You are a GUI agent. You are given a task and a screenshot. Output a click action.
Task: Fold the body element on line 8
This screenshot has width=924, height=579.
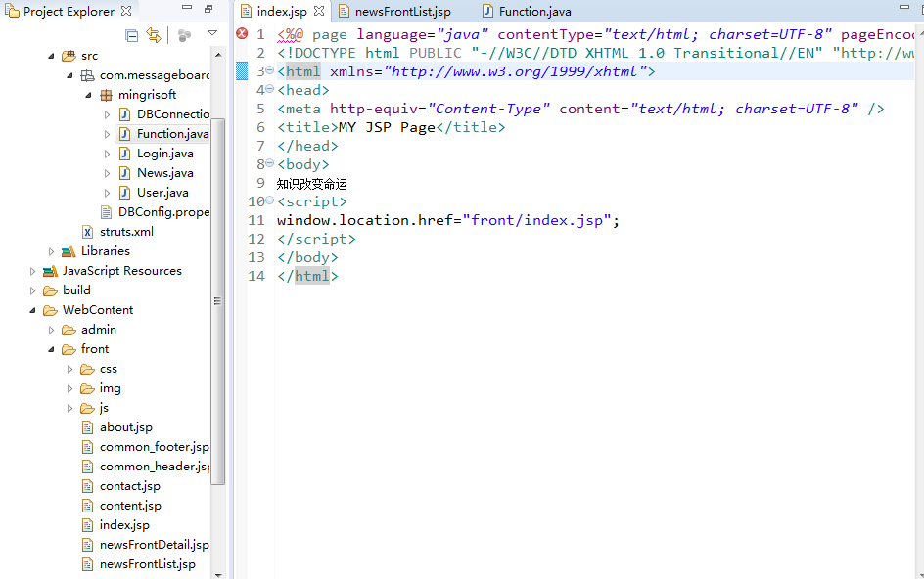point(270,163)
